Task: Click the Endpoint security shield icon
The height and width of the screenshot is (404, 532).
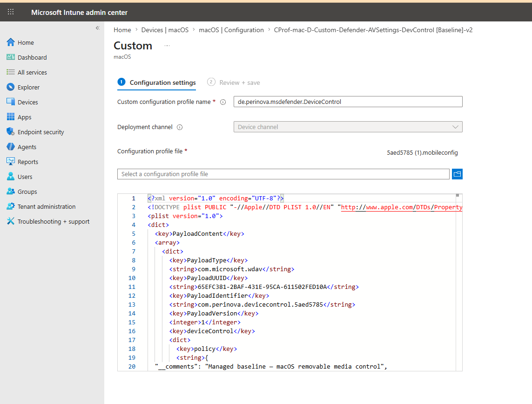Action: (x=11, y=131)
